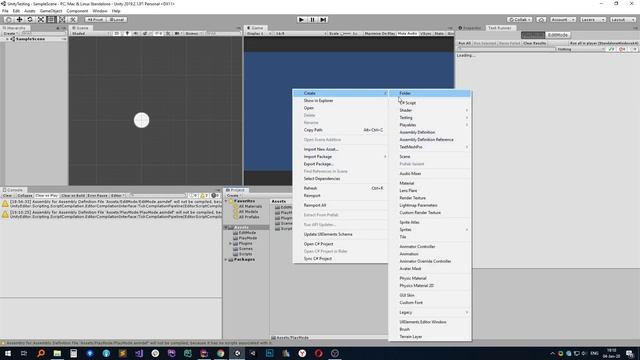Open the Window menu
The image size is (640, 360).
(100, 11)
